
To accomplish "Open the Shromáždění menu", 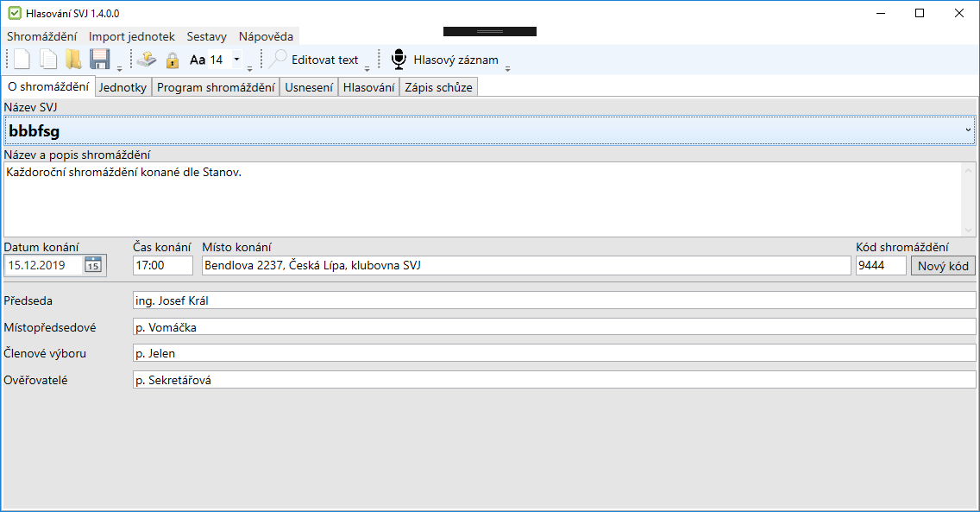I will [42, 36].
